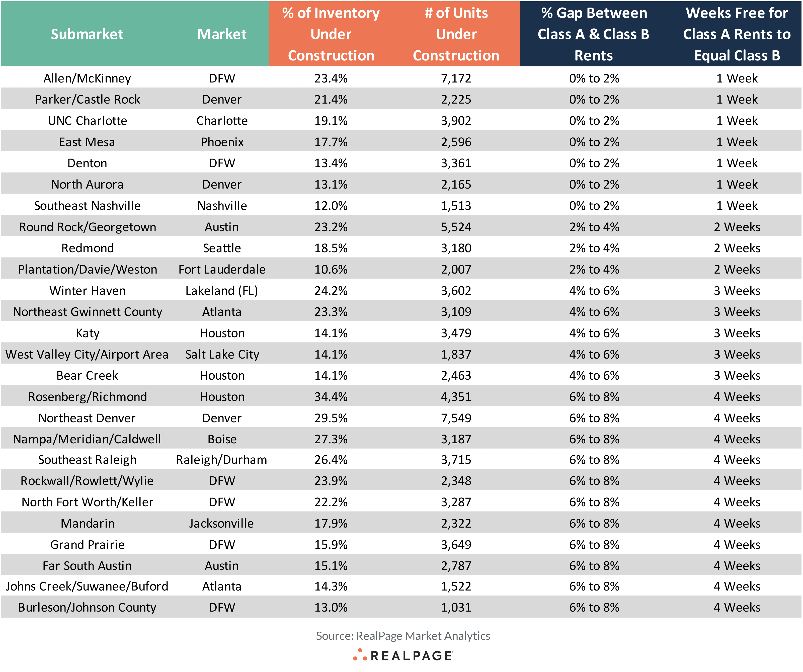Click the 7,549 units value for Northeast Denver
The width and height of the screenshot is (803, 672).
(456, 418)
